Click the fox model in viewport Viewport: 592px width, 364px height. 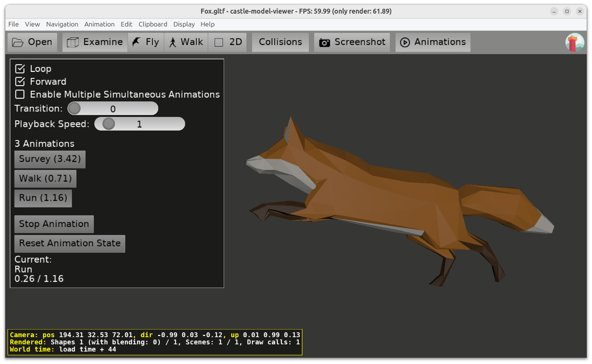(379, 197)
